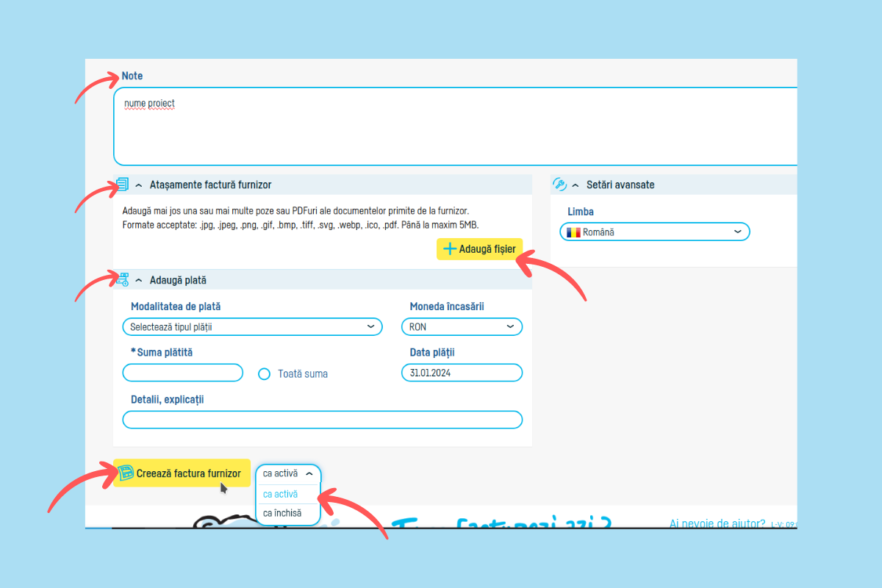Image resolution: width=882 pixels, height=588 pixels.
Task: Choose the 'ca închisă' menu option
Action: pyautogui.click(x=282, y=513)
